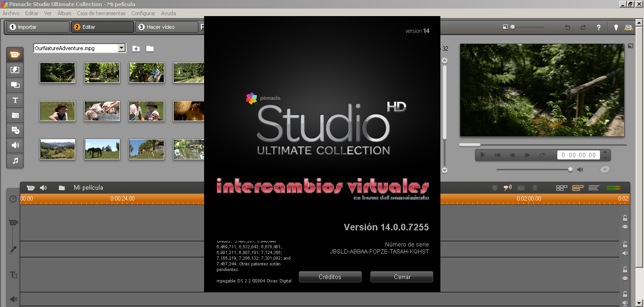Decrease the timecode with down arrow
Viewport: 644px width, 307px height.
point(605,158)
